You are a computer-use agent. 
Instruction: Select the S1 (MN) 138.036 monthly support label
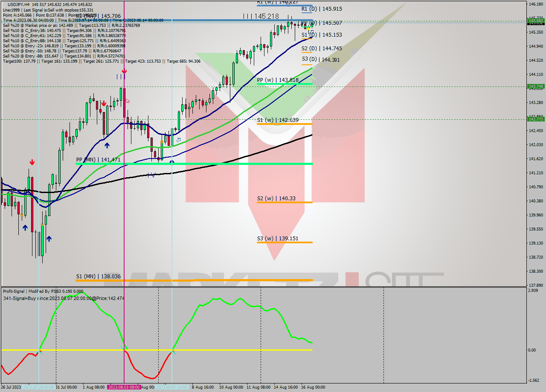(98, 277)
